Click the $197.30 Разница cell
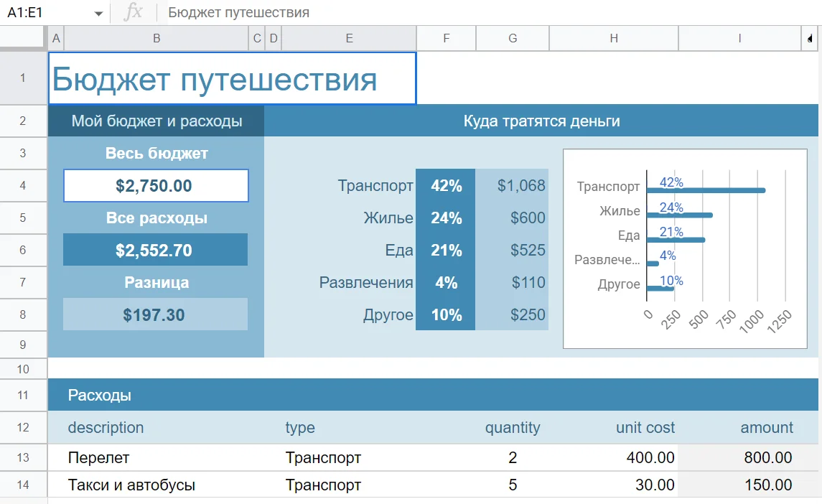This screenshot has width=822, height=504. (155, 314)
